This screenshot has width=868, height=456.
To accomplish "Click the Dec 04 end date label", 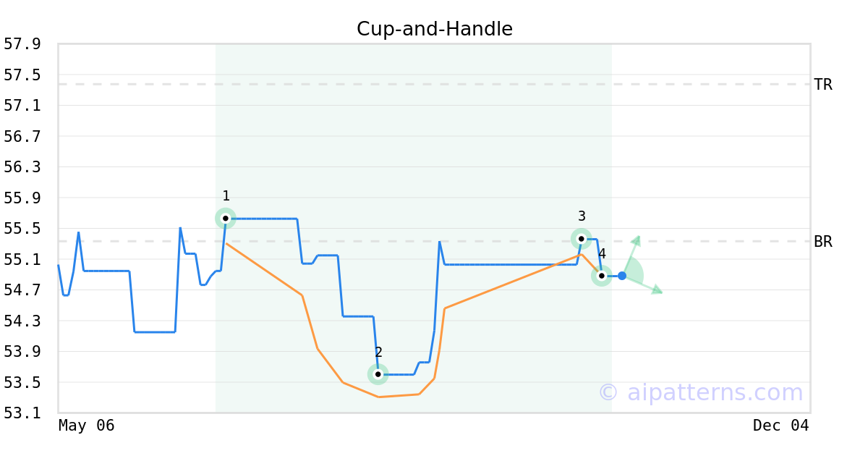I will pos(780,426).
